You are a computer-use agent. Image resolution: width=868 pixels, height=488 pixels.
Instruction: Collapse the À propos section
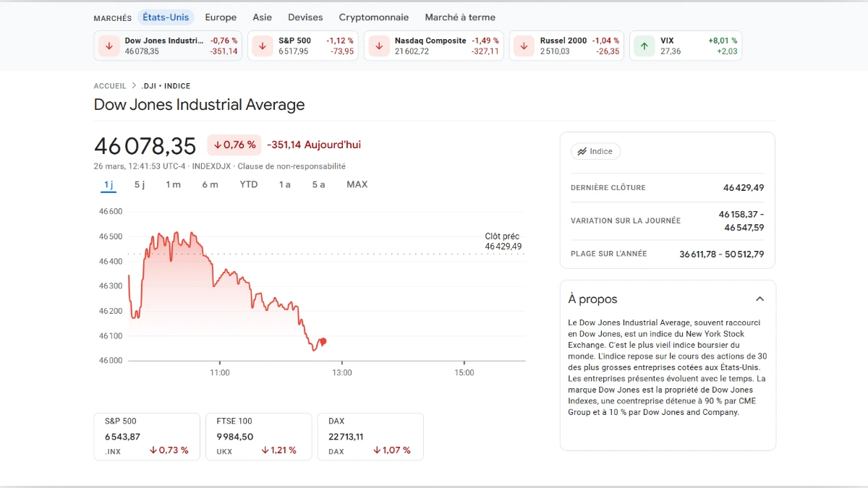(x=759, y=299)
